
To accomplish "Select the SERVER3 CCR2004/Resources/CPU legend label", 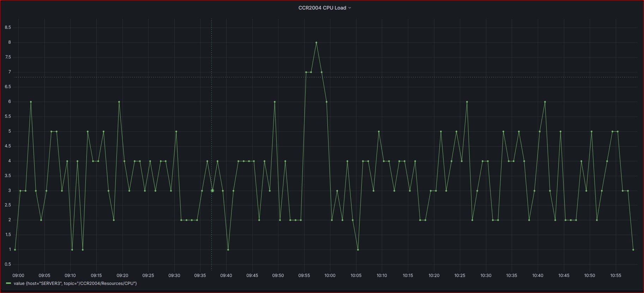I will point(75,283).
